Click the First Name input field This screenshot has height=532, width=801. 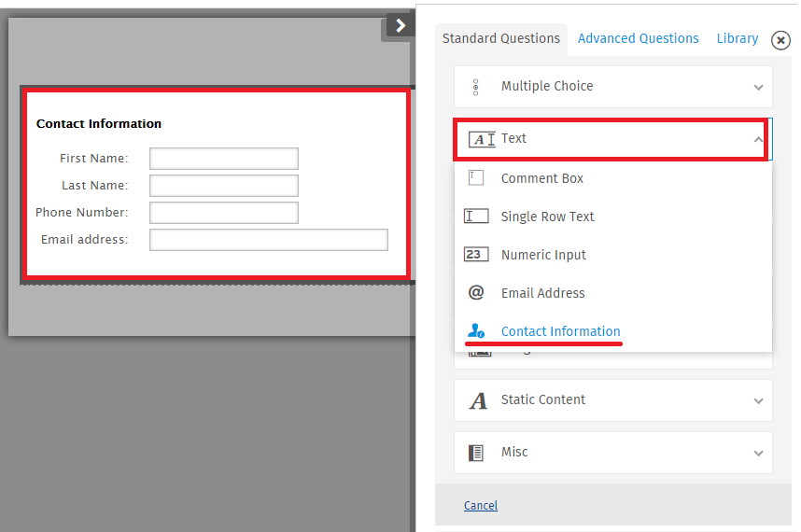pos(224,159)
